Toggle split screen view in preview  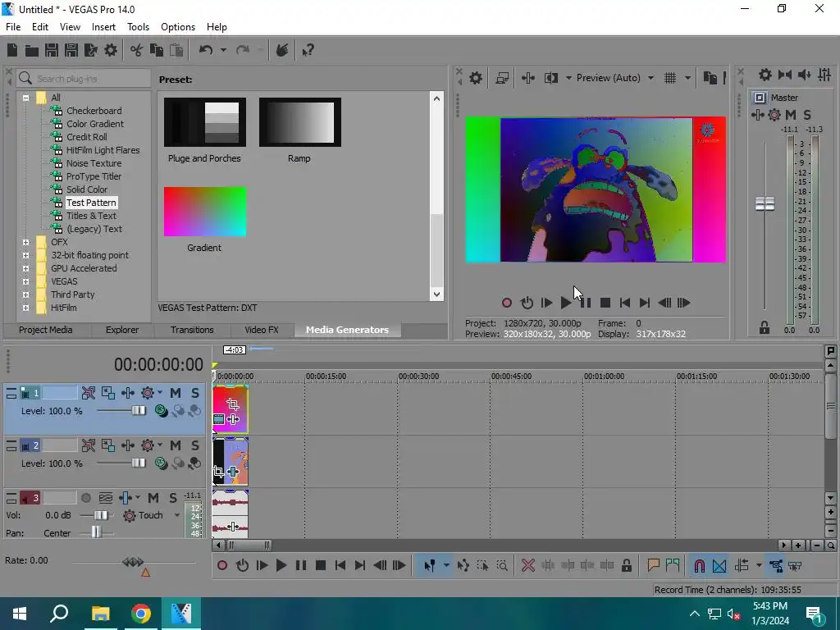pos(550,78)
